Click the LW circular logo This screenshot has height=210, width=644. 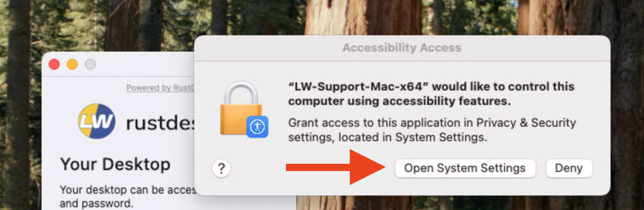pyautogui.click(x=96, y=121)
